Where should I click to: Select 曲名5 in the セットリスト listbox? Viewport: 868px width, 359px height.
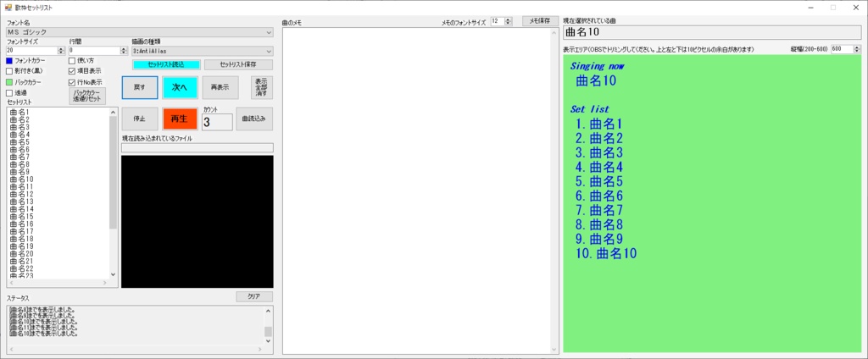click(19, 142)
